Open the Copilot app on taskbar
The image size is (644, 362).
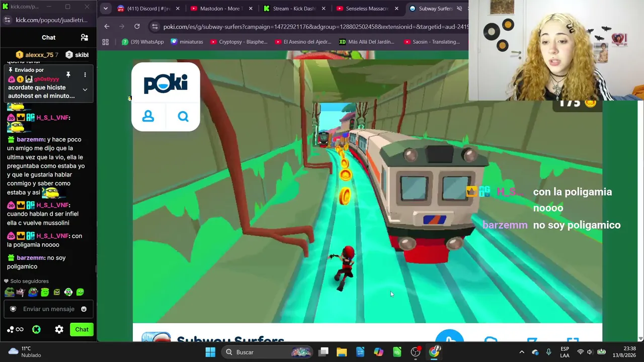click(x=378, y=352)
